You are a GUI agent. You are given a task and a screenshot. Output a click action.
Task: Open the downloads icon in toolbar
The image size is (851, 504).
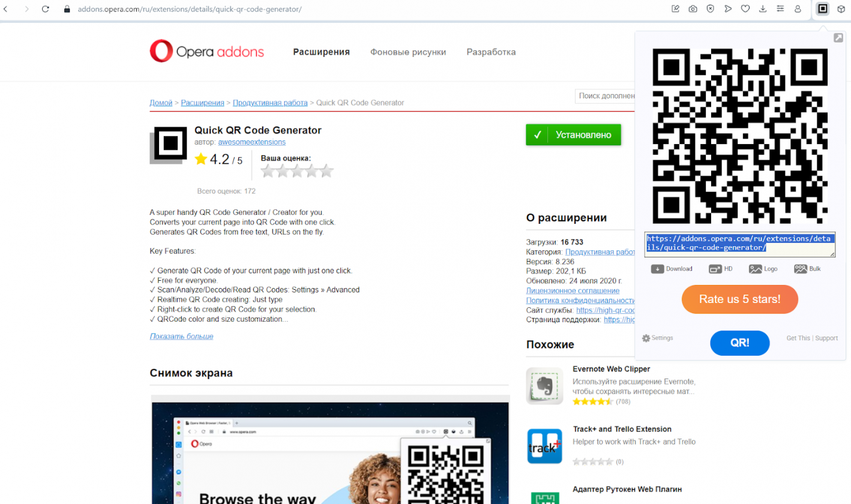(x=763, y=9)
